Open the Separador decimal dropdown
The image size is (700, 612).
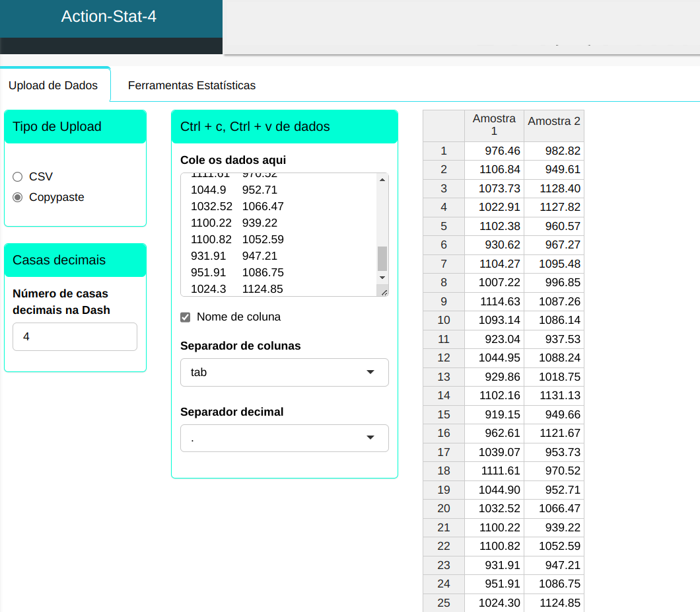284,438
